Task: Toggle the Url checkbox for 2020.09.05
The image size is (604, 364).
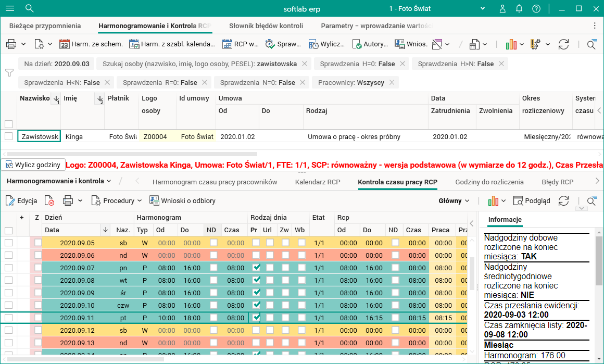Action: point(270,243)
